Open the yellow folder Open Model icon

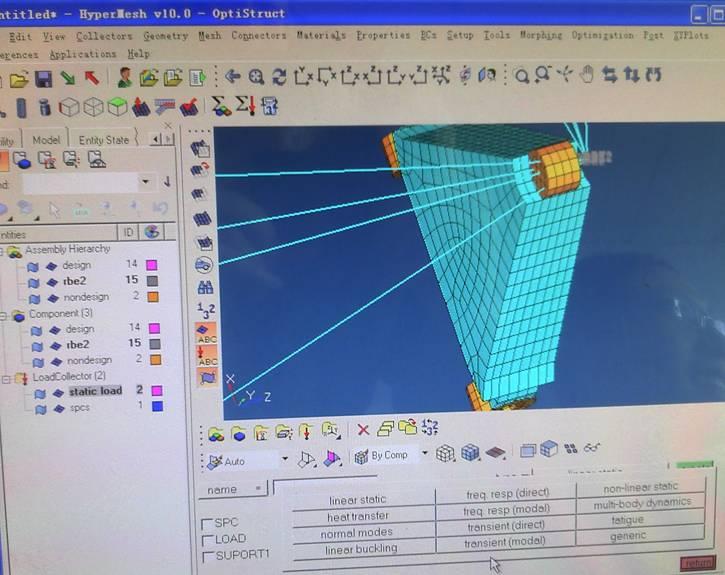[19, 79]
